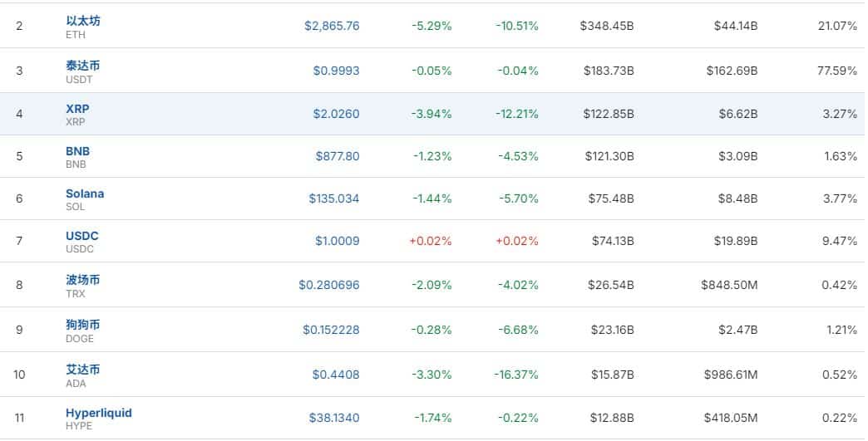The width and height of the screenshot is (868, 441).
Task: Select the Solana coin link
Action: pos(85,194)
